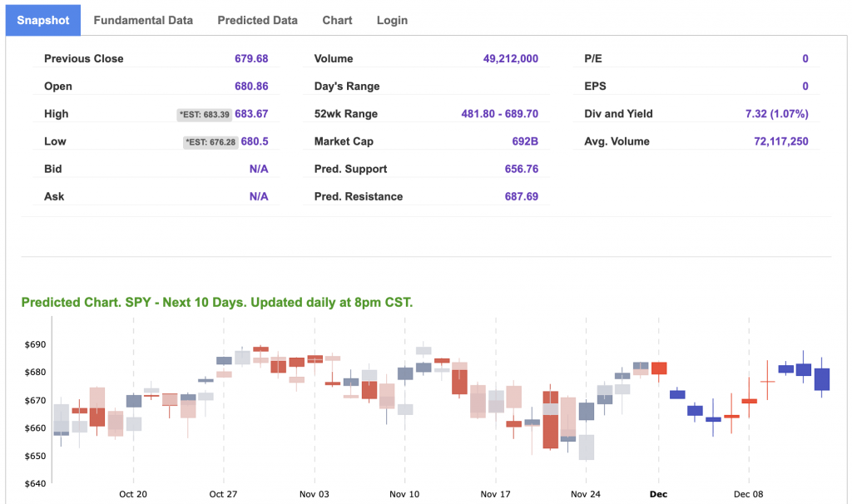Viewport: 852px width, 504px height.
Task: Select the active Snapshot tab
Action: [43, 20]
